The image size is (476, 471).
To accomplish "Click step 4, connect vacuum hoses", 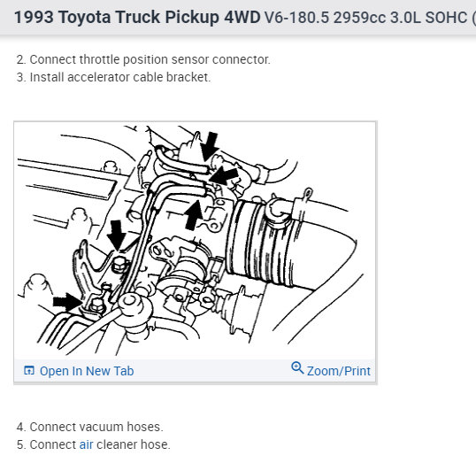I will click(x=90, y=427).
